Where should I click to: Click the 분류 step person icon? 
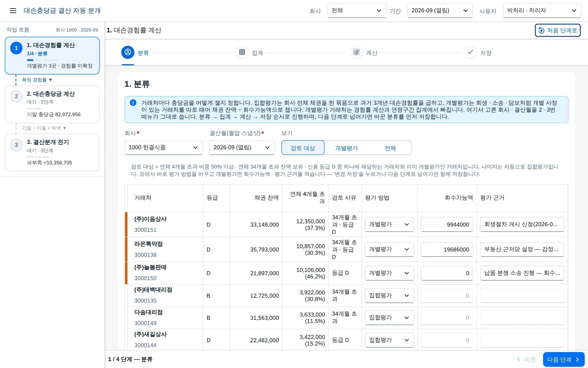pos(128,52)
